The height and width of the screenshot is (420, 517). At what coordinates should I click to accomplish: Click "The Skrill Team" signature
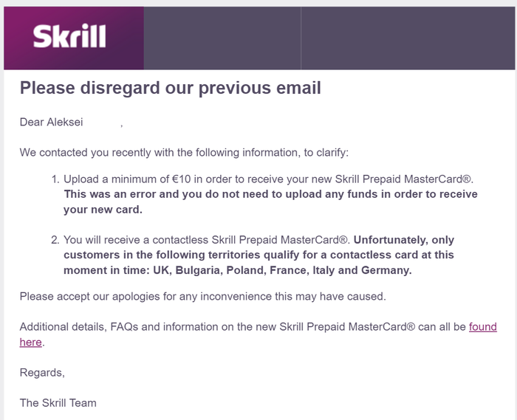(58, 403)
